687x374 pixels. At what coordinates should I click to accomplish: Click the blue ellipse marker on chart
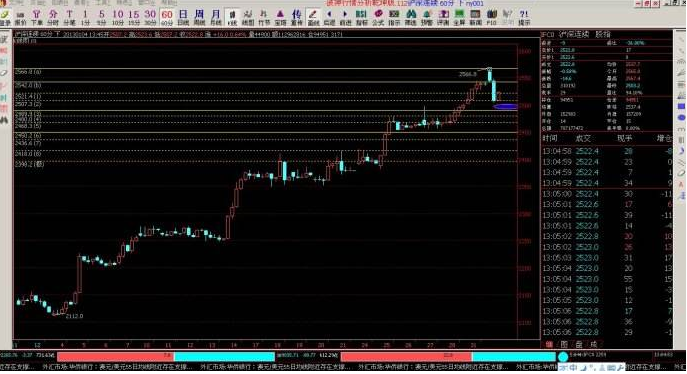[506, 106]
